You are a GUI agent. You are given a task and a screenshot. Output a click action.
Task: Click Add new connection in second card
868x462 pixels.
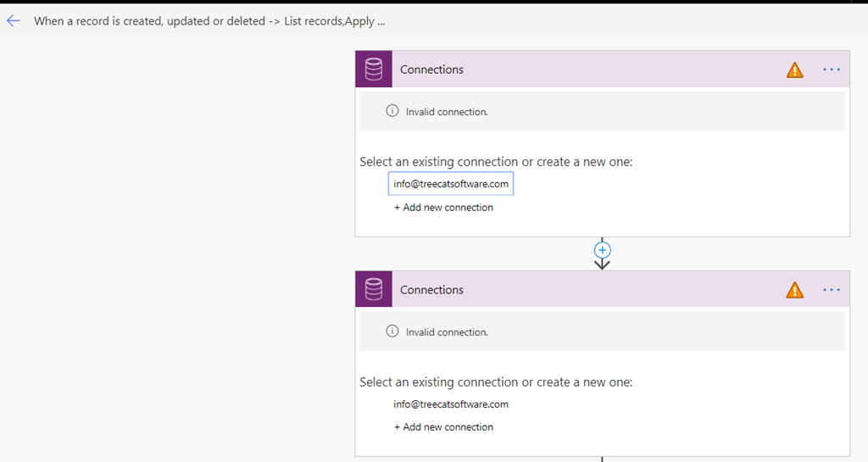pos(443,427)
